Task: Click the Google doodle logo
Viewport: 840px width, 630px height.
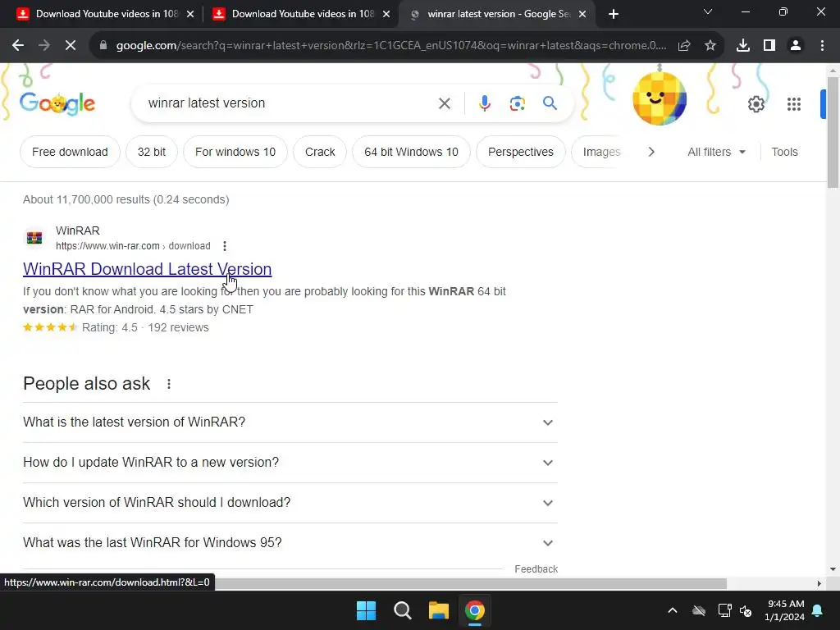Action: tap(57, 103)
